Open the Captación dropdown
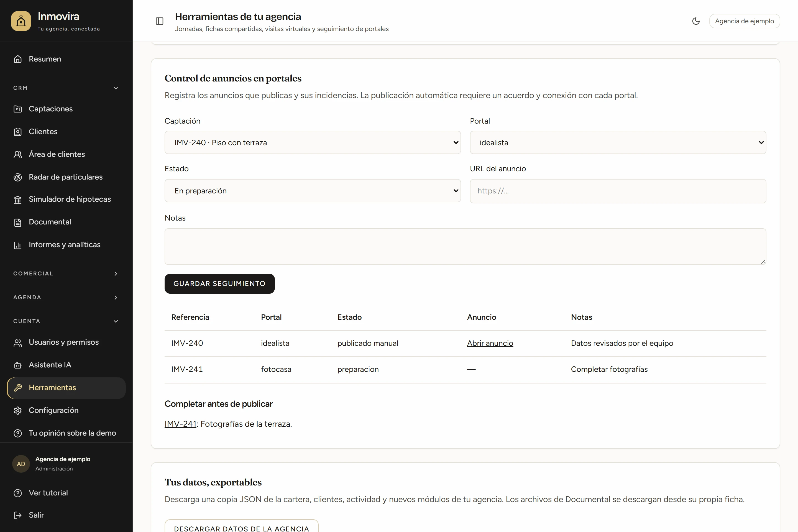 (313, 142)
